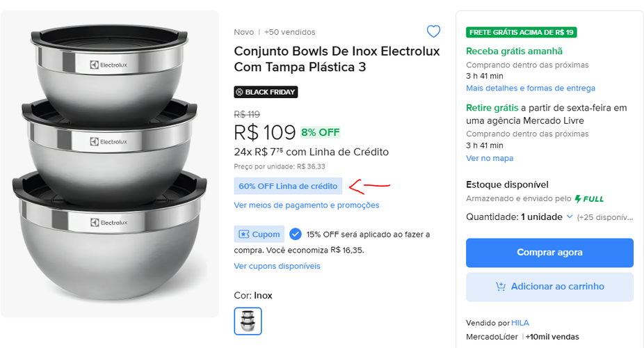Click the Ver no mapa link
The height and width of the screenshot is (348, 644).
[489, 158]
